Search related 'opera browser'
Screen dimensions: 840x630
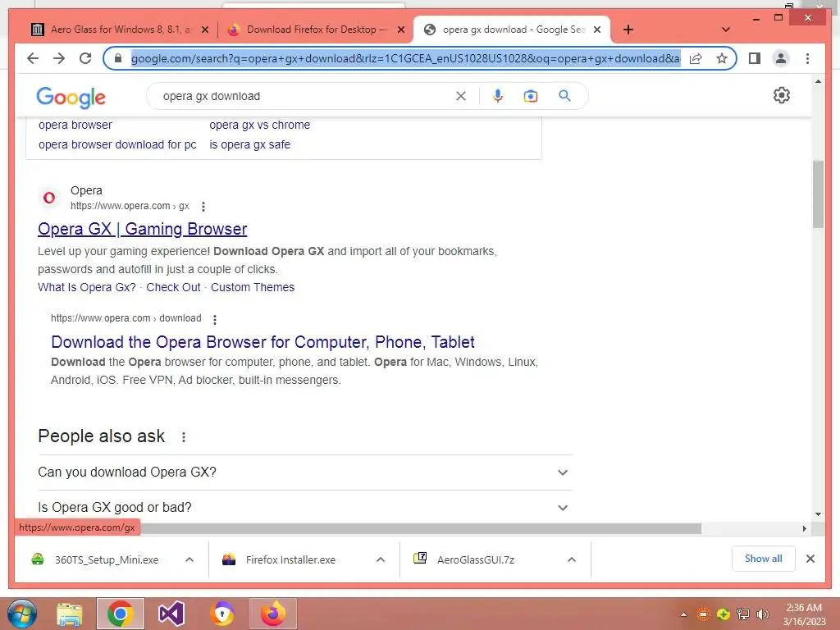click(75, 125)
